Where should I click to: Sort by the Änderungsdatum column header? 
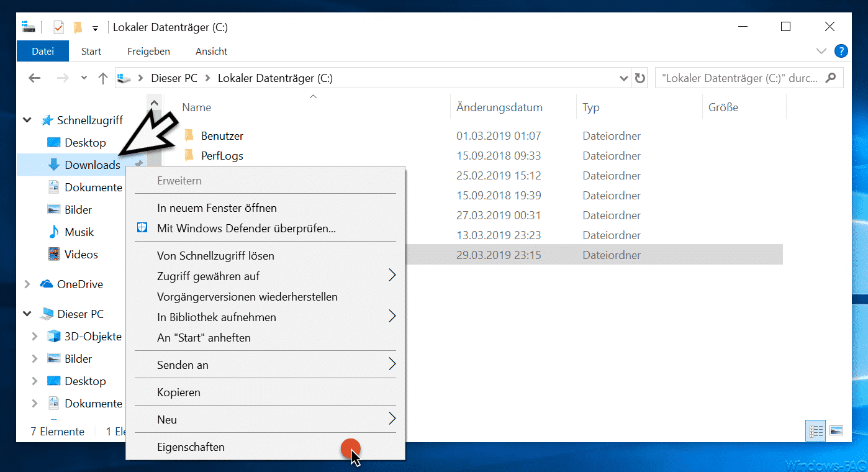coord(499,107)
